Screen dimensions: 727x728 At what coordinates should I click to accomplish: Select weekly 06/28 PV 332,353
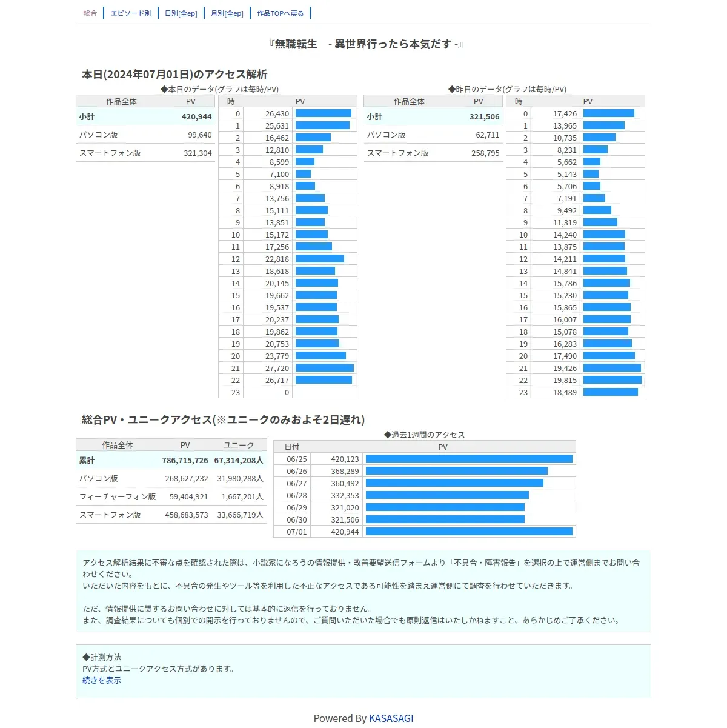click(x=345, y=495)
